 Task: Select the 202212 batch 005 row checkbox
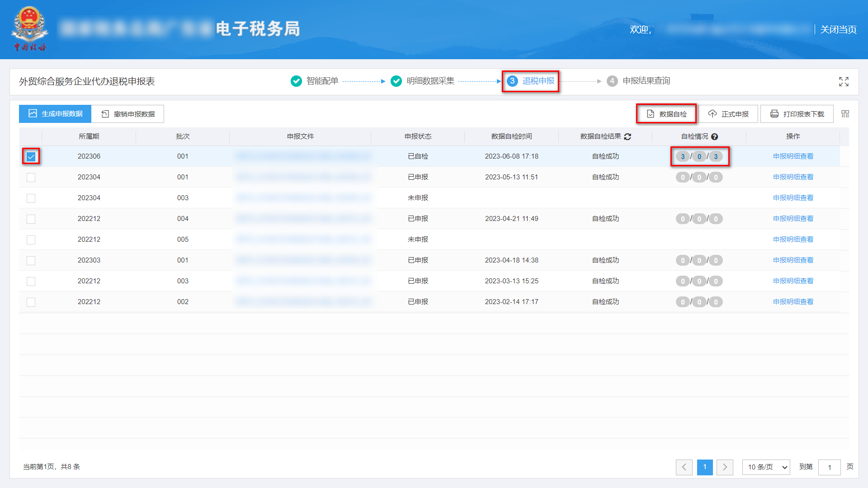click(x=31, y=240)
